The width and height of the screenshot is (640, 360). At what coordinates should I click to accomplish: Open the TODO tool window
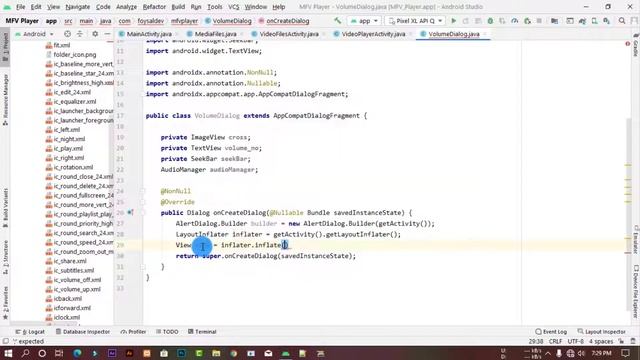[167, 332]
